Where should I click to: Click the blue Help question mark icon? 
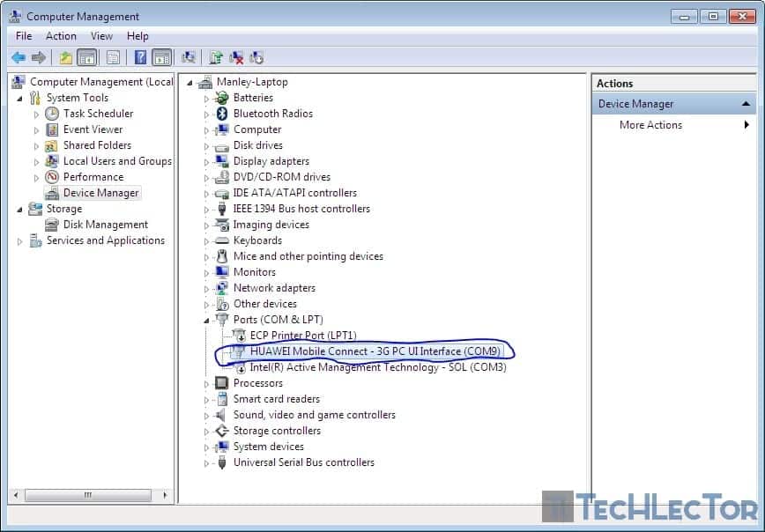[140, 57]
